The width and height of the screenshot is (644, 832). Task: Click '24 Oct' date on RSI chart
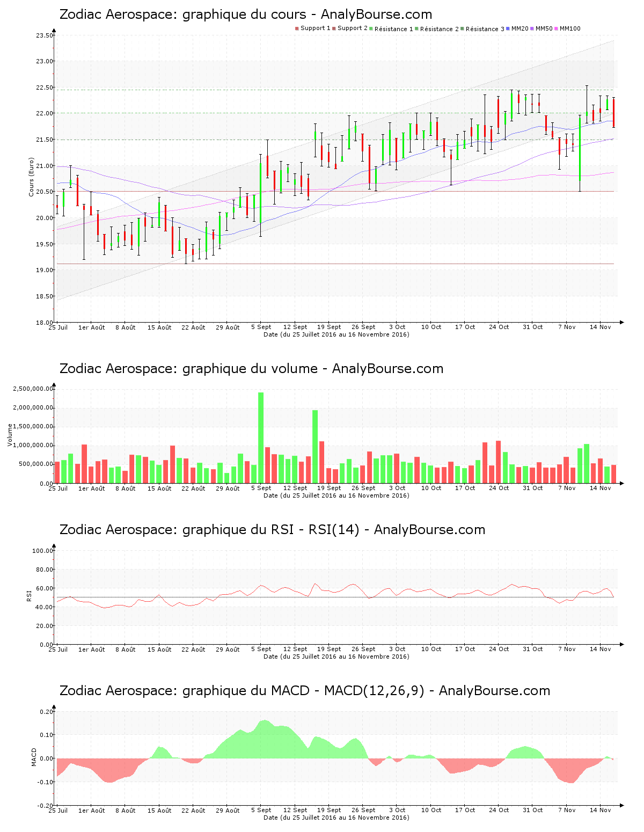point(499,649)
